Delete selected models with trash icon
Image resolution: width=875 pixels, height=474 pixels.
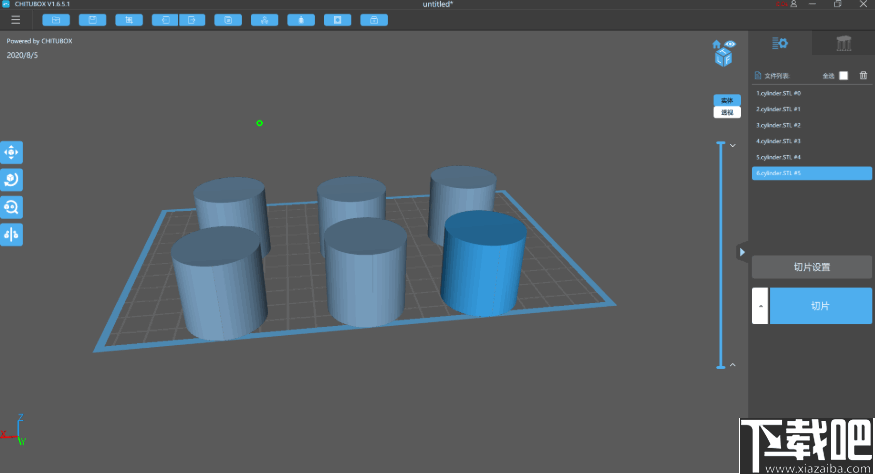point(864,75)
